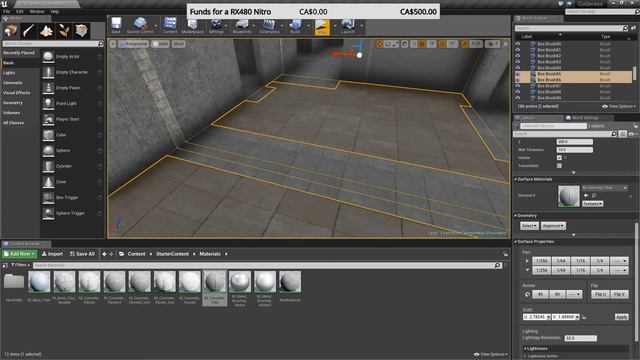Select the Foliage mode icon
Image resolution: width=640 pixels, height=360 pixels.
click(64, 31)
